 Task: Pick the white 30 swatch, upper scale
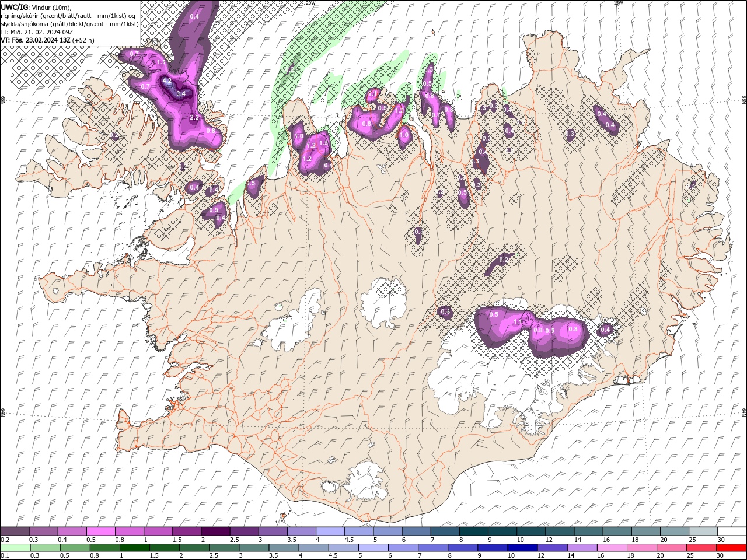coord(732,531)
